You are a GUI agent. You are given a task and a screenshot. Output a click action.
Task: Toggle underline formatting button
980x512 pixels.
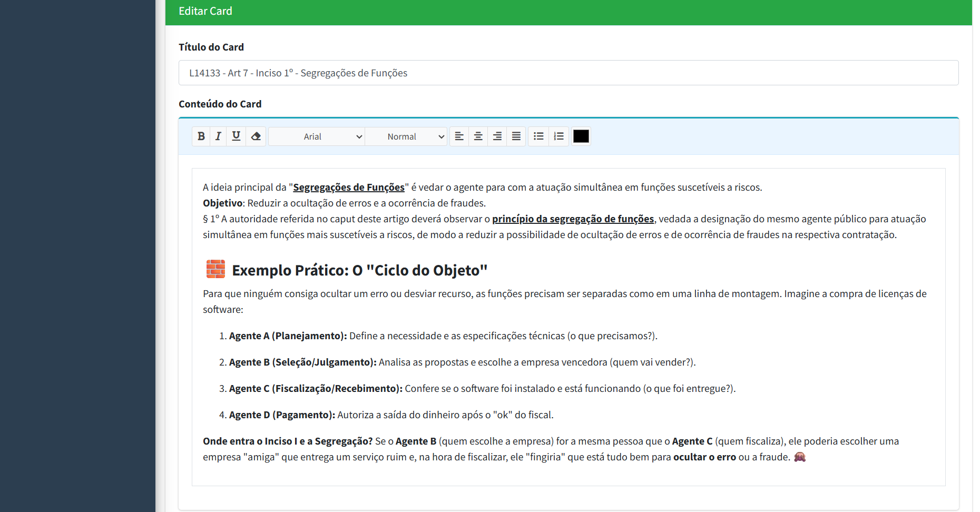click(x=236, y=136)
